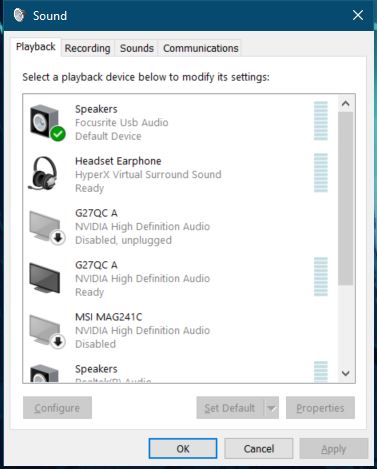Click 'MSI MAG241C' device name
This screenshot has height=469, width=377.
[x=109, y=317]
